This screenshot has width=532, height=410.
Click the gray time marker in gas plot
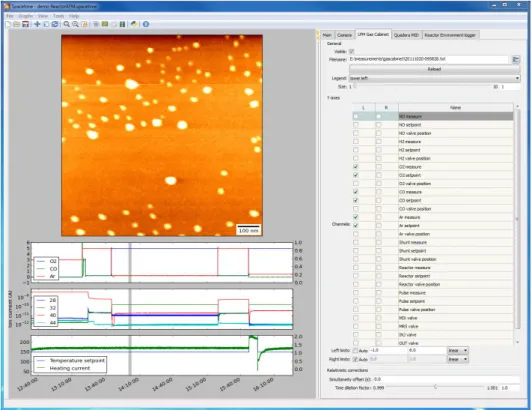[130, 262]
